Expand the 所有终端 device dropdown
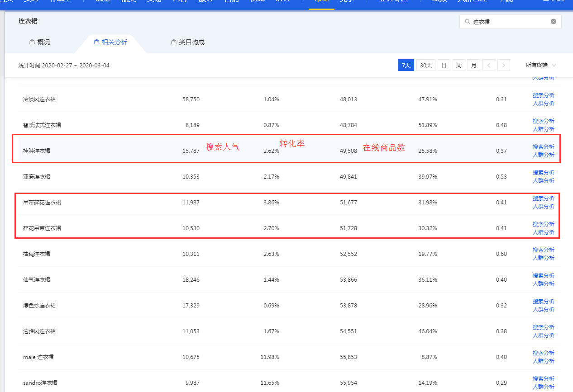The image size is (573, 392). (541, 66)
